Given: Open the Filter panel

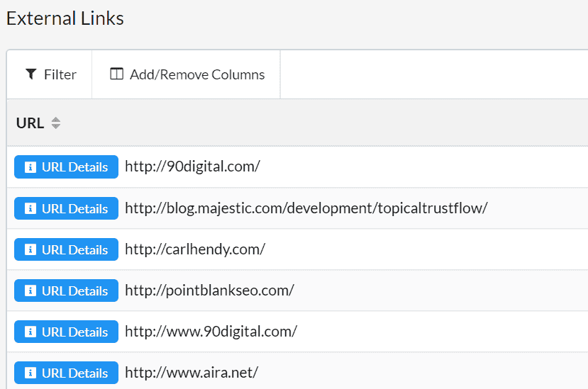Looking at the screenshot, I should pyautogui.click(x=50, y=74).
